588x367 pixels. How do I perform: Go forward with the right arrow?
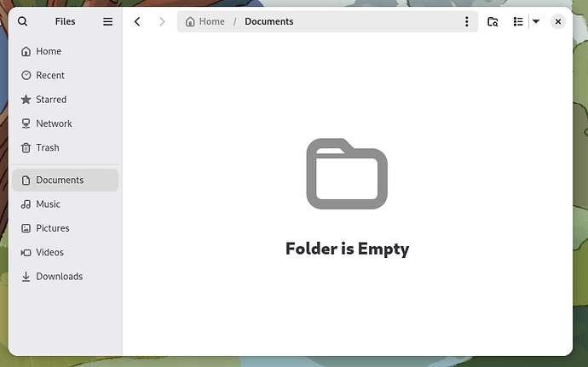162,21
